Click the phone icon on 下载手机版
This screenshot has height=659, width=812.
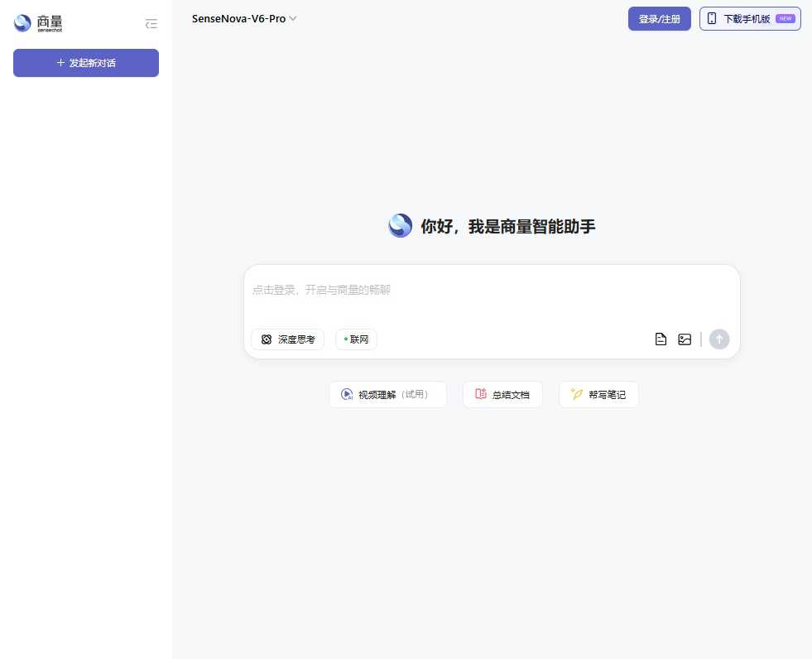click(x=713, y=18)
